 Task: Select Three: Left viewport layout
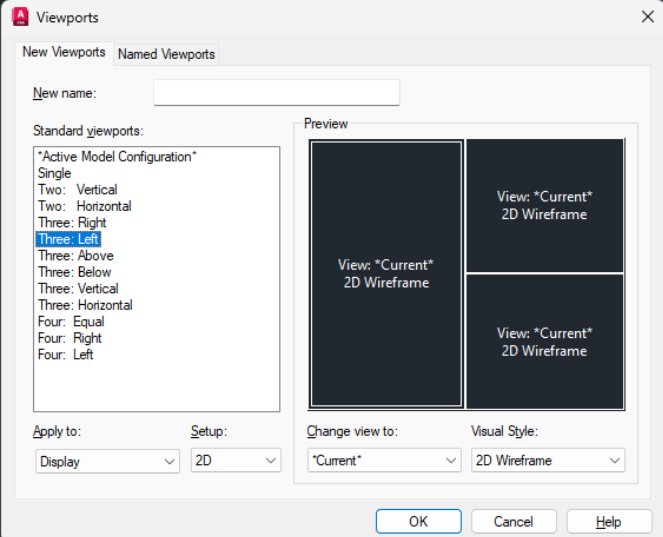68,239
